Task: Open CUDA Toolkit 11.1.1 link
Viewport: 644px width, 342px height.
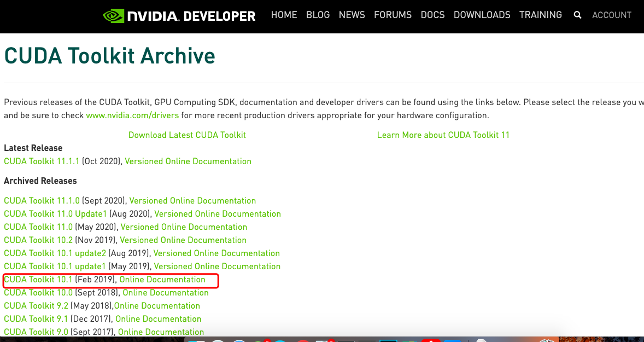Action: (42, 161)
